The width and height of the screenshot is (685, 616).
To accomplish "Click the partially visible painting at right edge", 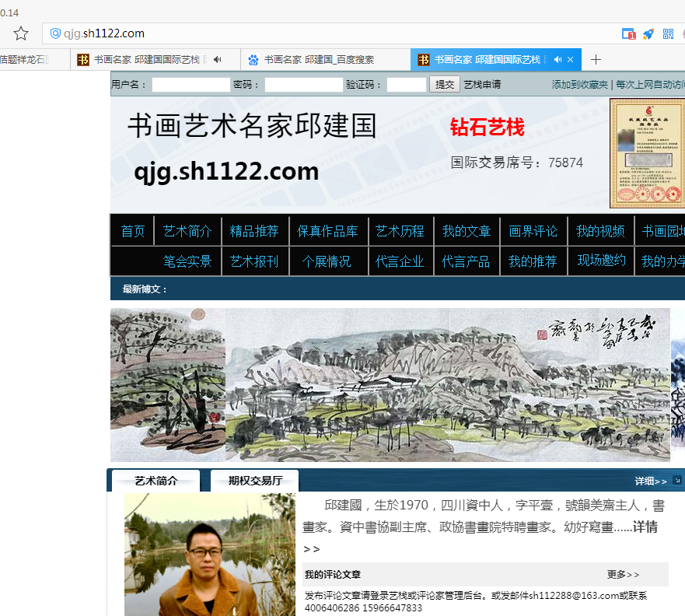I will (x=678, y=385).
